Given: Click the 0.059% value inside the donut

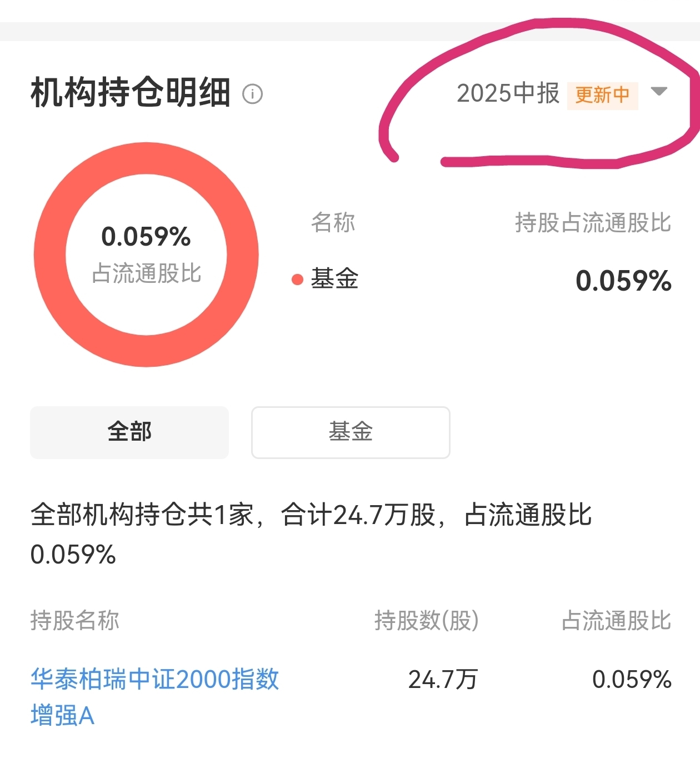Looking at the screenshot, I should [x=146, y=237].
